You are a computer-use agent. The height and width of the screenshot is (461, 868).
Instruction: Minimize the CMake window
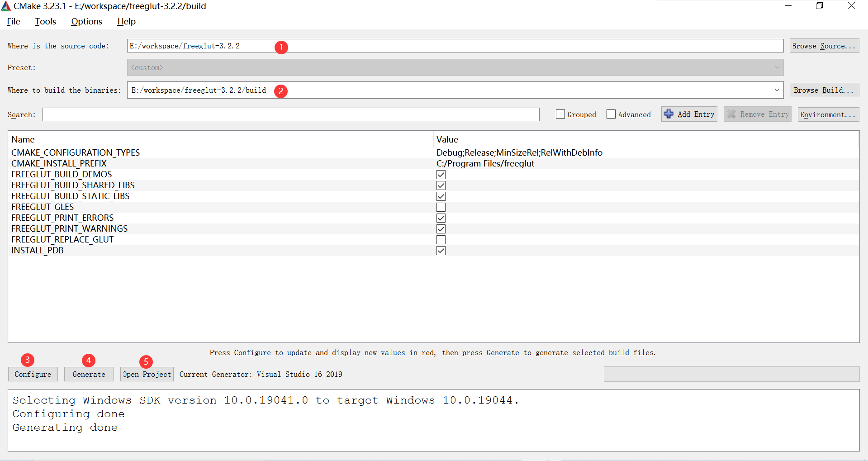click(x=788, y=6)
